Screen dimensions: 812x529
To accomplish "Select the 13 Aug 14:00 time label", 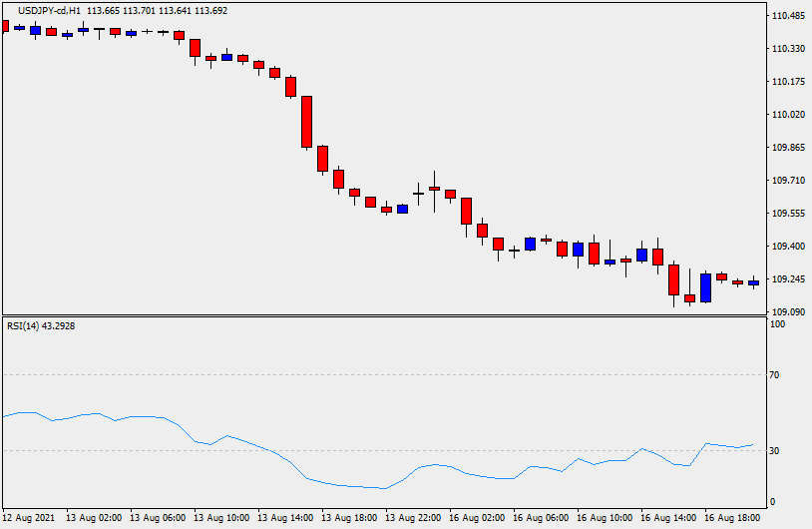I will pos(284,519).
